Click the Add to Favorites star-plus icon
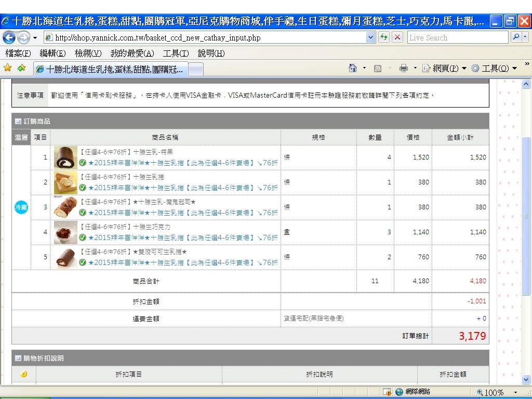 click(x=22, y=68)
